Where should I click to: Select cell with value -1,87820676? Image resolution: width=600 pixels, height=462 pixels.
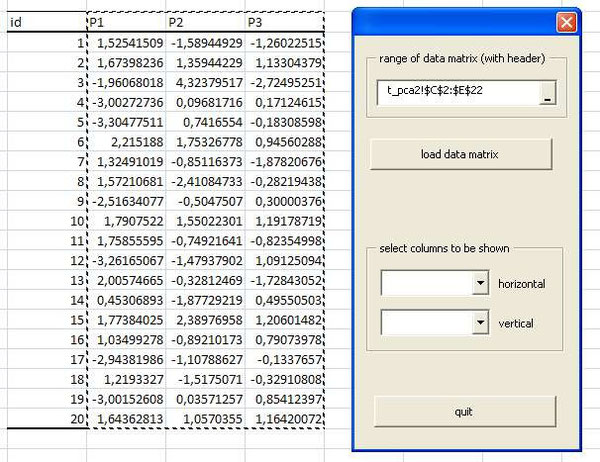point(285,162)
